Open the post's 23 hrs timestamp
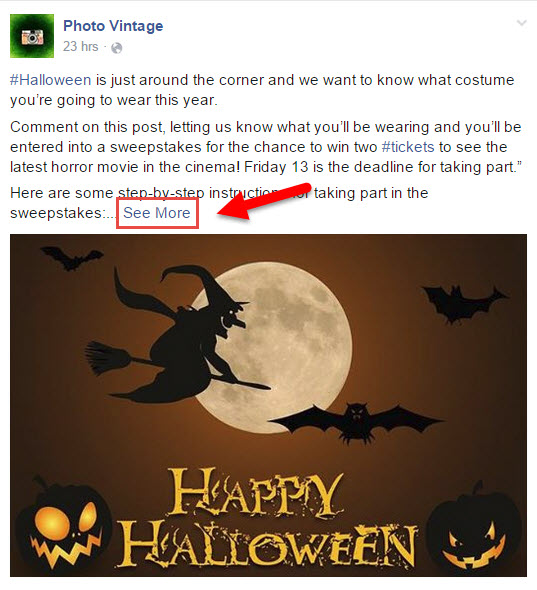537x590 pixels. [81, 47]
